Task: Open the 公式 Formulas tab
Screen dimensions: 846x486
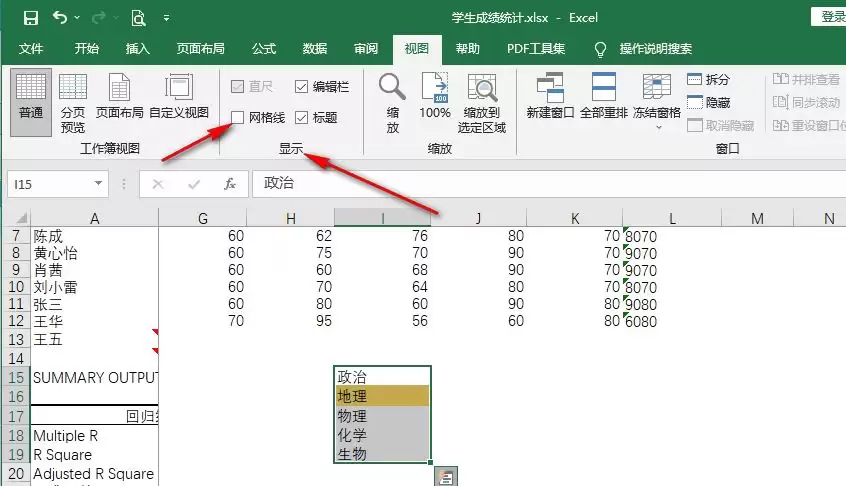Action: point(264,49)
